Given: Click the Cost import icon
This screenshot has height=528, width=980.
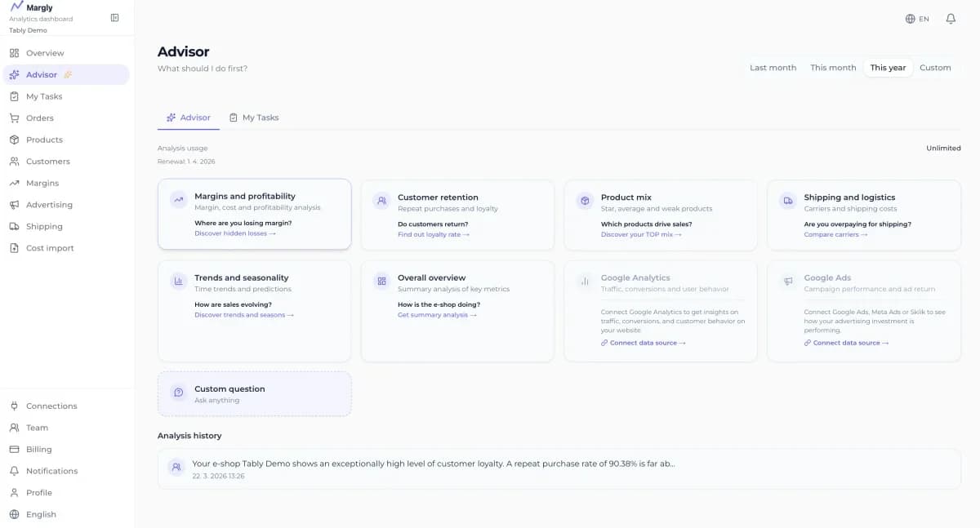Looking at the screenshot, I should click(x=15, y=247).
